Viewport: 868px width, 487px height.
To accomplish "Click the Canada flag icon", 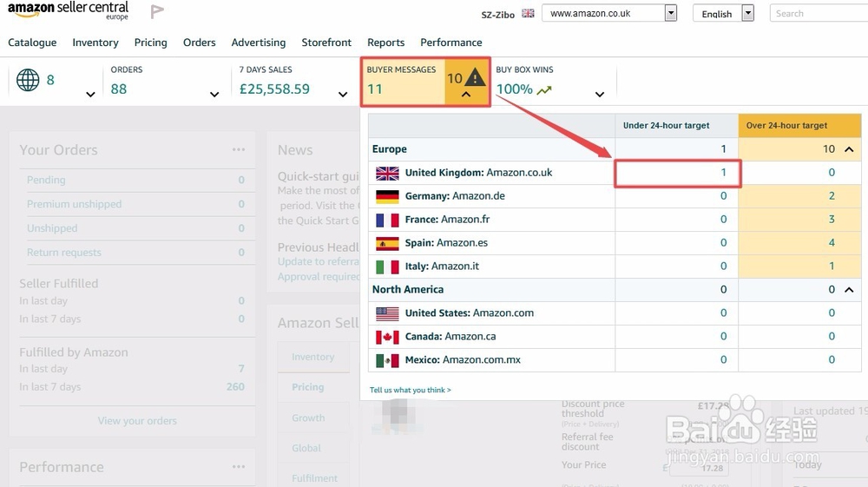I will pyautogui.click(x=387, y=337).
